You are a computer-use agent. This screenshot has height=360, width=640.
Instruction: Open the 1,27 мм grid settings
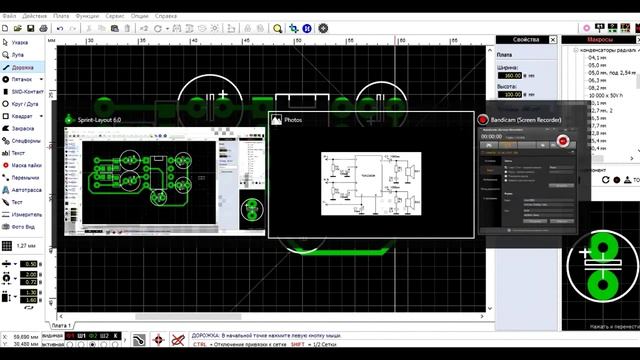pos(20,246)
